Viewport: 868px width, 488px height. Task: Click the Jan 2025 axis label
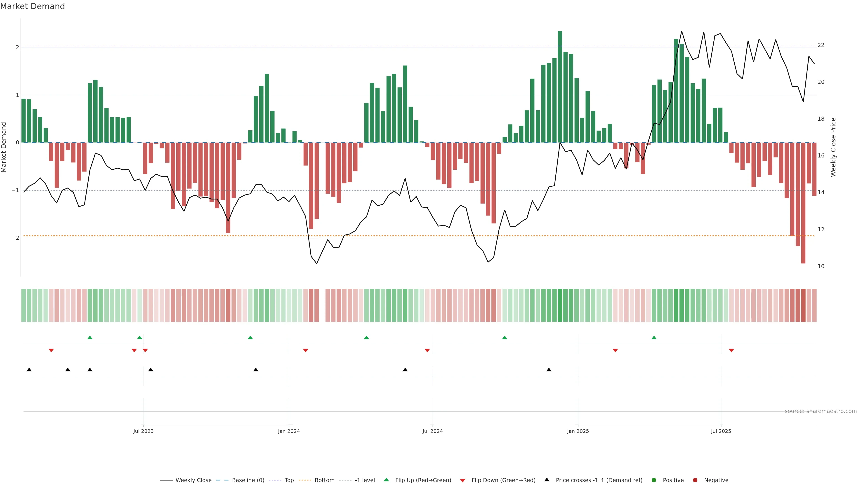pyautogui.click(x=578, y=431)
